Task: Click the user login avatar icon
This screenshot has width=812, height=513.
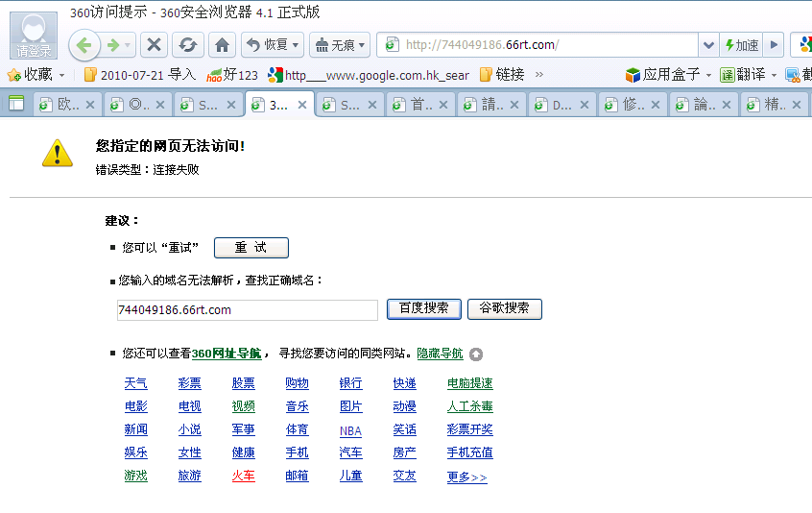Action: click(x=34, y=36)
